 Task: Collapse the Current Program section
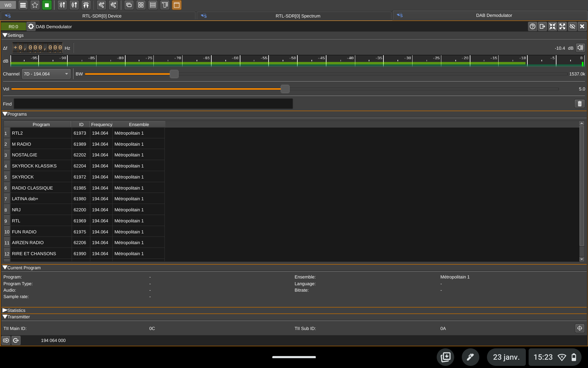5,268
